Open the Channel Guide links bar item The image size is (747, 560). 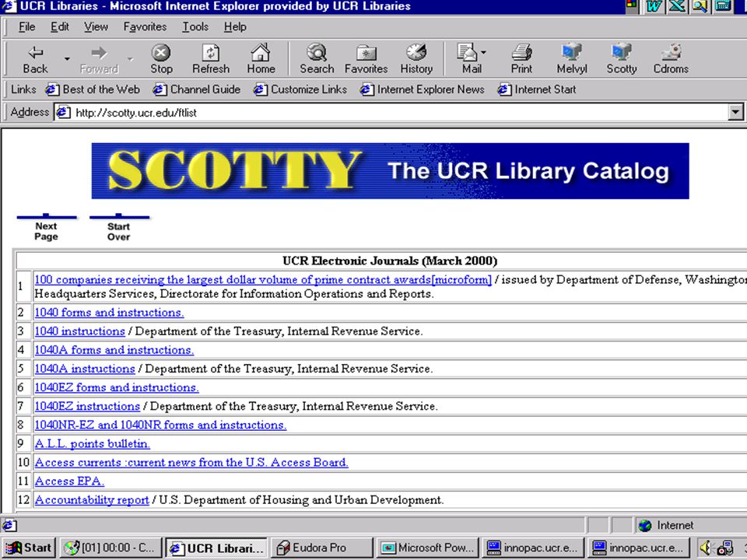click(196, 89)
